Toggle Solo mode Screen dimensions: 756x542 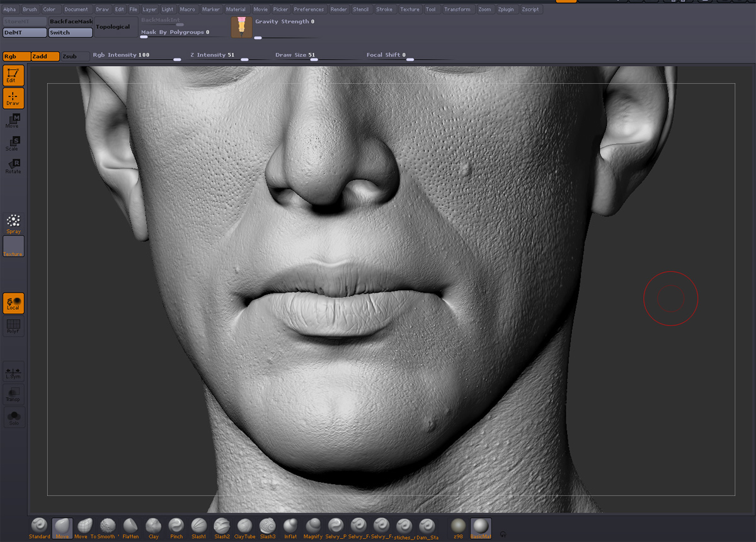click(x=13, y=417)
